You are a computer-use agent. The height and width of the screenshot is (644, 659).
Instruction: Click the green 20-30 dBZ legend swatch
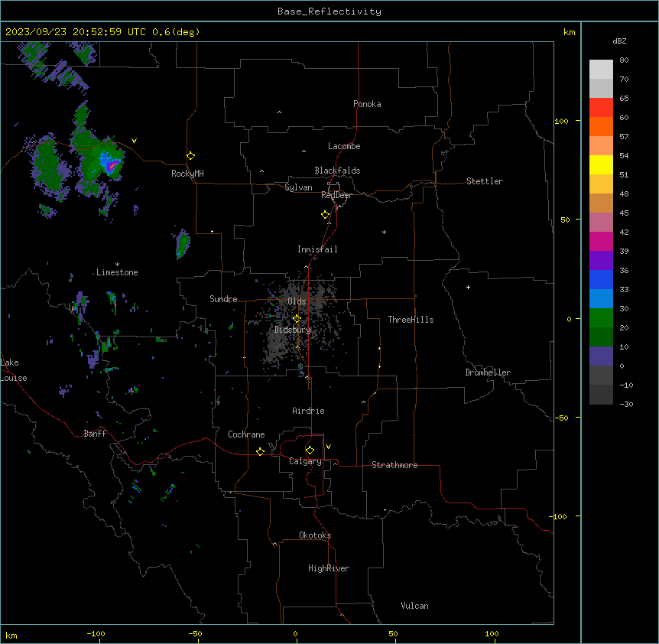tap(601, 318)
